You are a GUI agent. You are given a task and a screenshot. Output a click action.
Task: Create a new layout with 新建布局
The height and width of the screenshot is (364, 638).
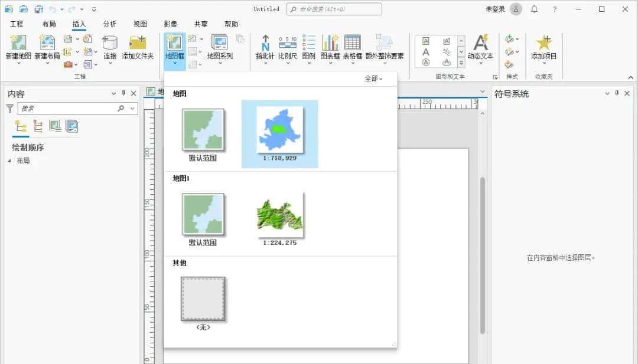point(47,50)
